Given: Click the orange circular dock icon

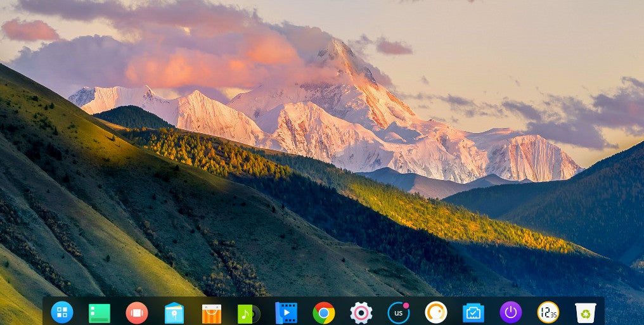Looking at the screenshot, I should point(436,312).
